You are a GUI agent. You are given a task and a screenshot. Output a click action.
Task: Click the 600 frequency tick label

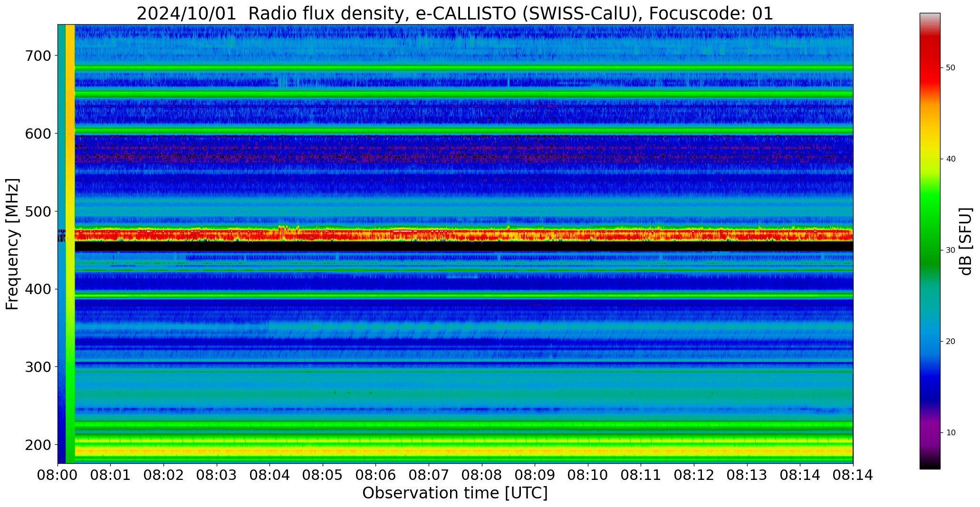click(38, 134)
